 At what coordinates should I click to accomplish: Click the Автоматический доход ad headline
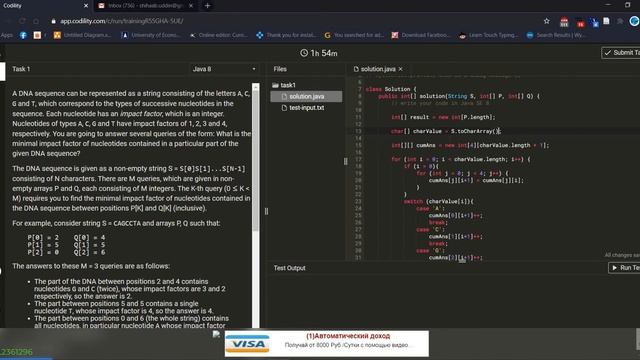click(x=348, y=336)
